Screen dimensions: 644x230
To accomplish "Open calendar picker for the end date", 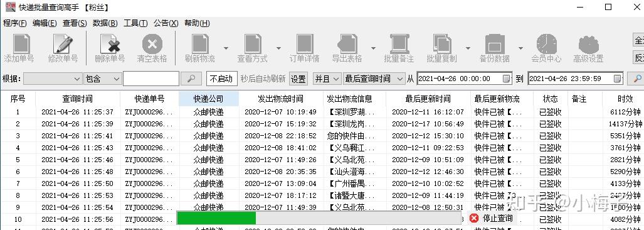I will click(x=618, y=78).
